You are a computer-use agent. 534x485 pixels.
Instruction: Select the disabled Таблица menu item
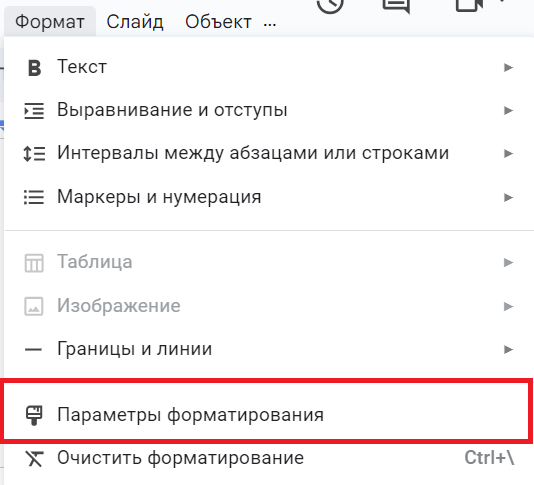point(269,262)
